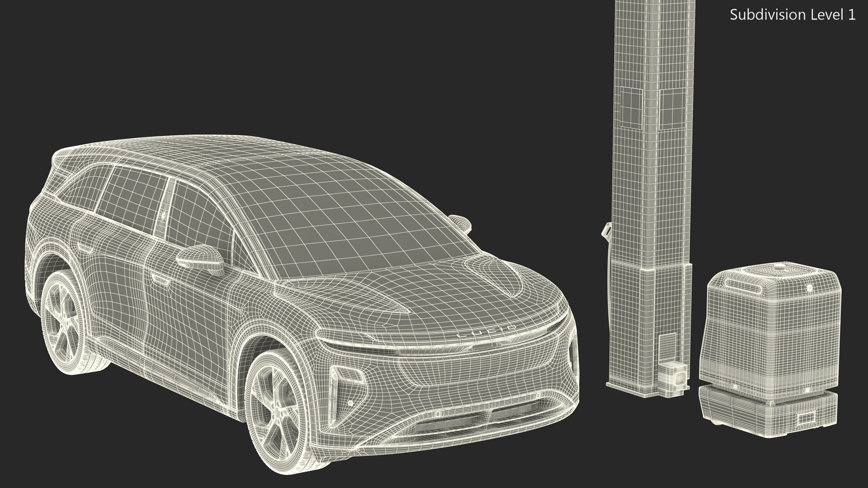The image size is (868, 488).
Task: Select the tall charging tower model
Action: point(651,199)
